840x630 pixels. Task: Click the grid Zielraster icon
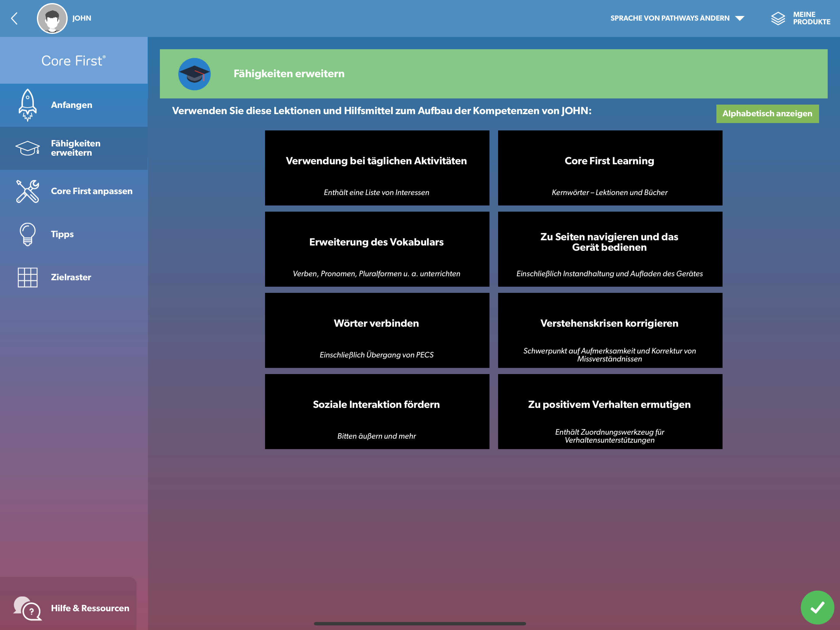pos(27,277)
